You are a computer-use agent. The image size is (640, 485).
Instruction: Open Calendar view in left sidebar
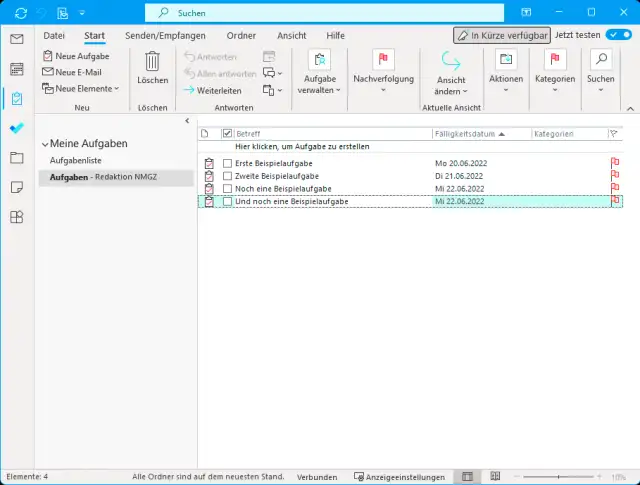pos(16,69)
